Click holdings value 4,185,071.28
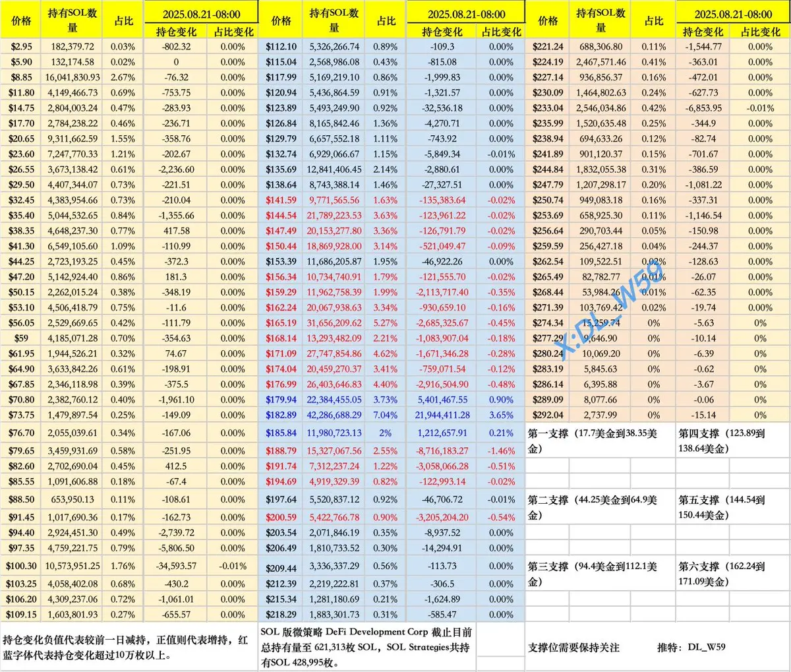Screen dimensions: 791x672 pyautogui.click(x=73, y=338)
